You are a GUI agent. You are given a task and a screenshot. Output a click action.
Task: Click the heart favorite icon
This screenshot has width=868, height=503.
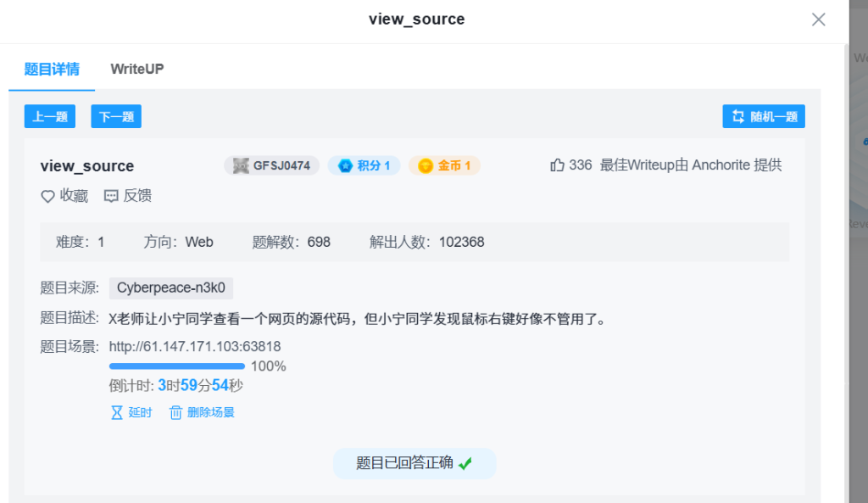point(48,196)
